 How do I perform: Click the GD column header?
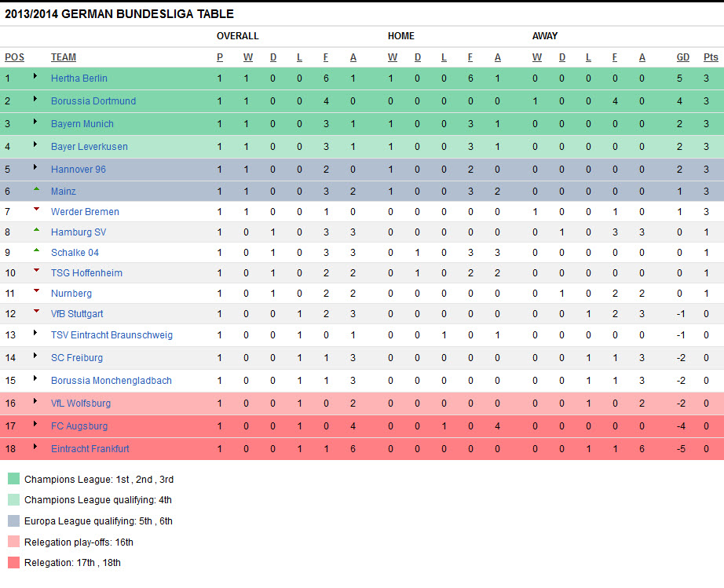click(x=683, y=57)
